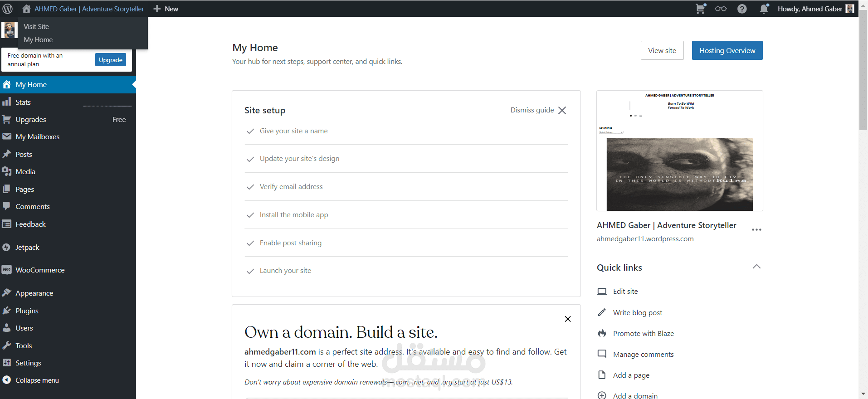Click Add a domain quick link
This screenshot has height=399, width=868.
click(635, 395)
